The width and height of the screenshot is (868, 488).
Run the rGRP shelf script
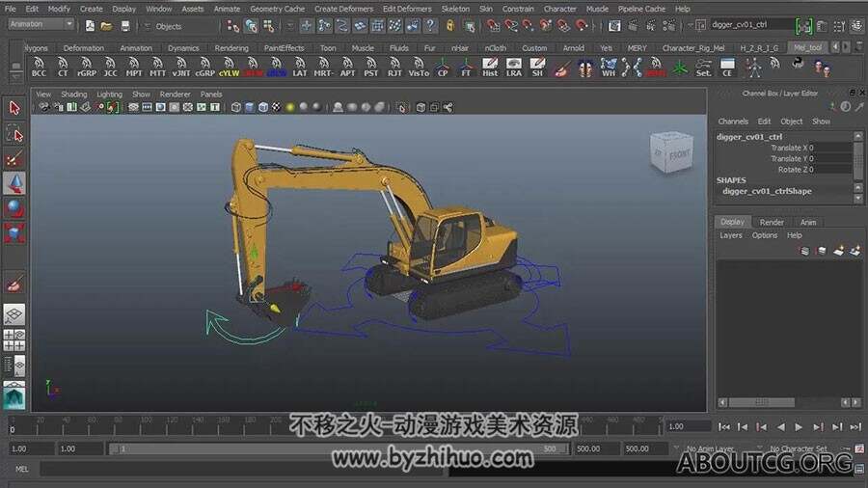pyautogui.click(x=87, y=67)
